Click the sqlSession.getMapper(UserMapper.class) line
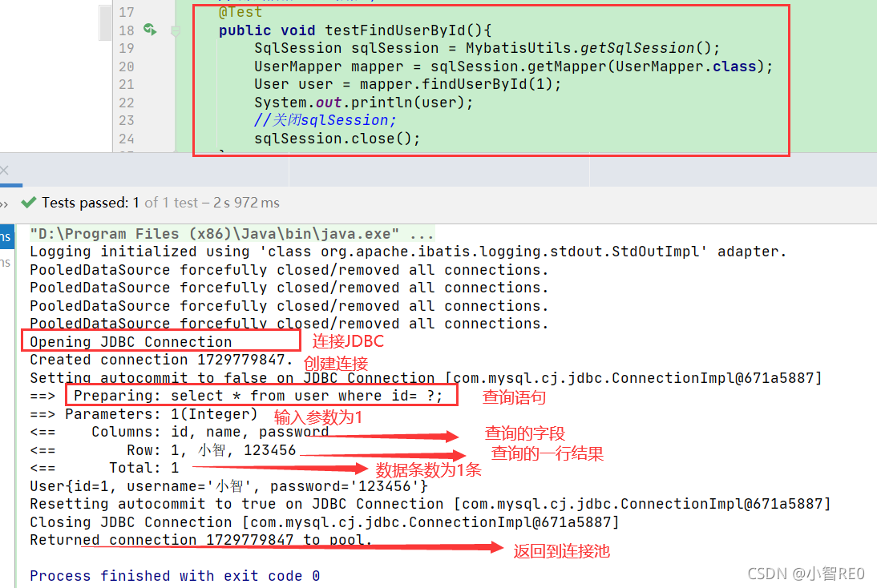This screenshot has width=877, height=588. [x=513, y=66]
